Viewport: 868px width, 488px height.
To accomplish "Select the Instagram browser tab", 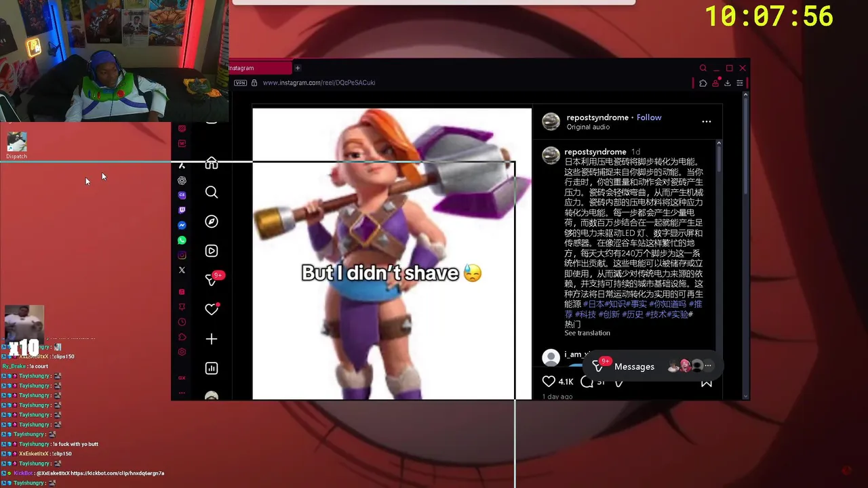I will pos(260,68).
